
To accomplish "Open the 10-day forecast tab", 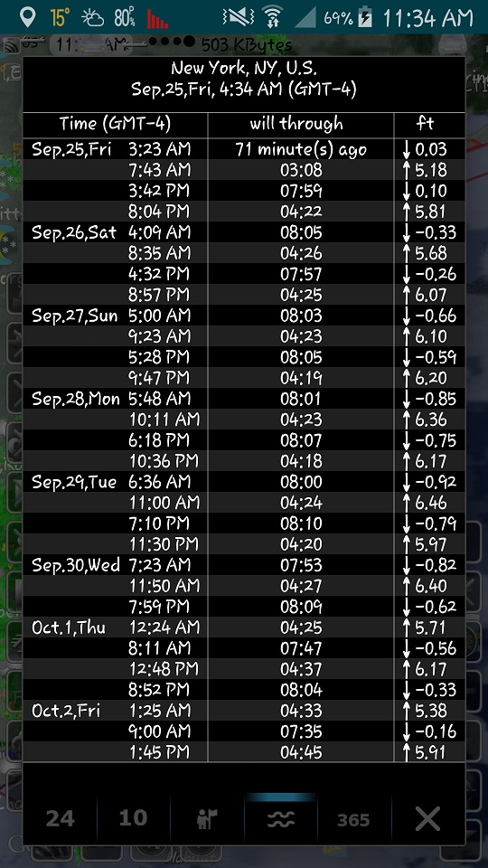I will coord(134,818).
